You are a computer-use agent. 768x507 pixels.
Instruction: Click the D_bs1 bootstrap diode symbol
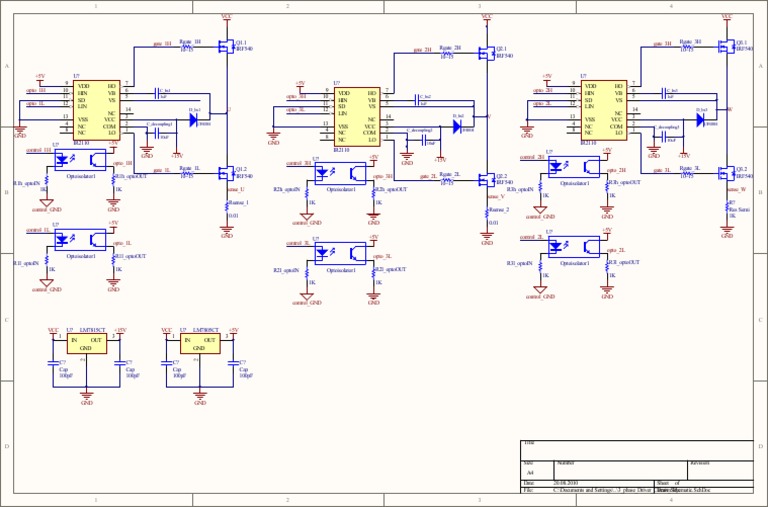click(193, 119)
